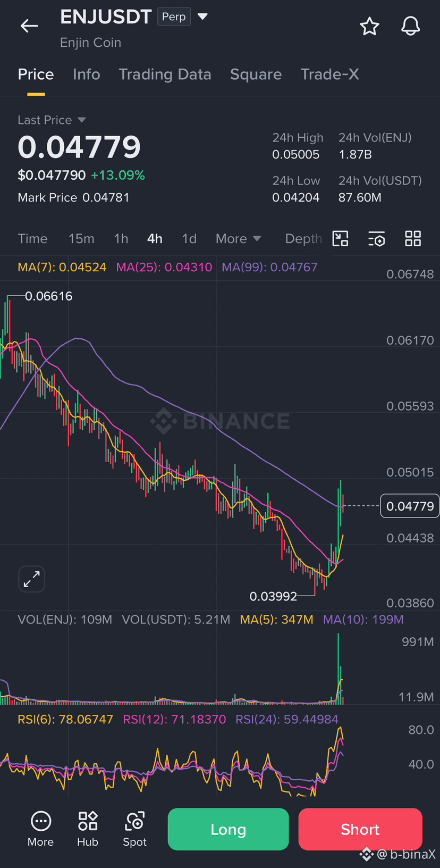Tap the RSI(12): 71.18370 label
The height and width of the screenshot is (868, 440).
pos(174,720)
